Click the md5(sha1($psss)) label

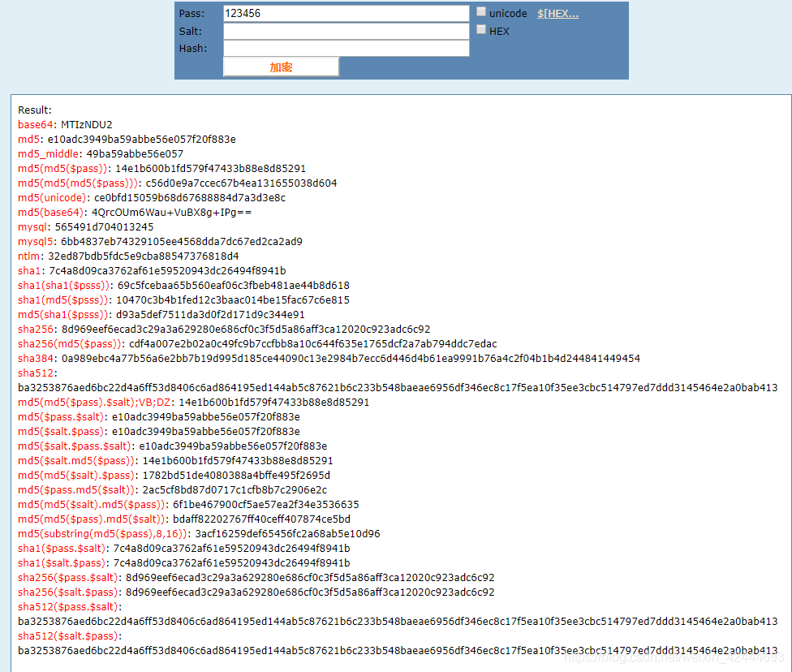pyautogui.click(x=63, y=315)
